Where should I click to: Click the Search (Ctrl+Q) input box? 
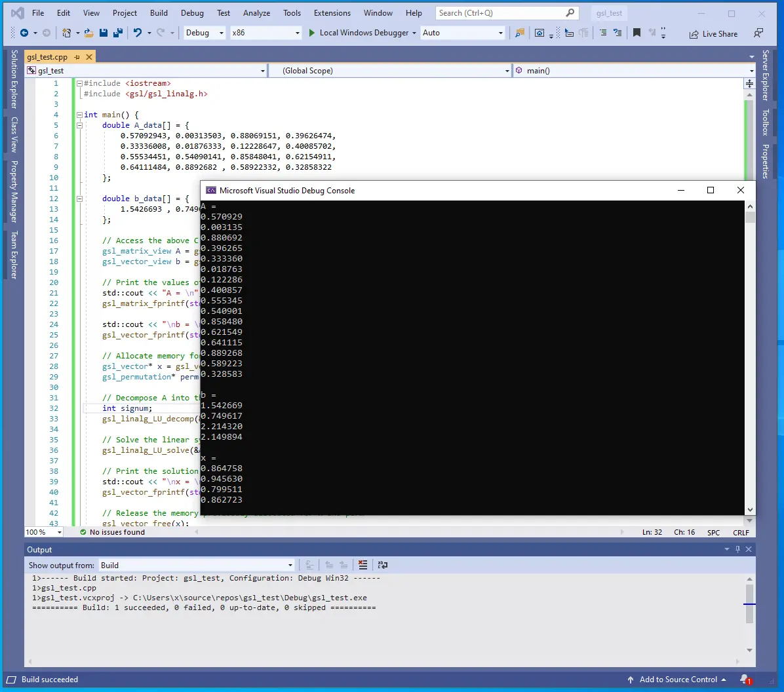500,12
